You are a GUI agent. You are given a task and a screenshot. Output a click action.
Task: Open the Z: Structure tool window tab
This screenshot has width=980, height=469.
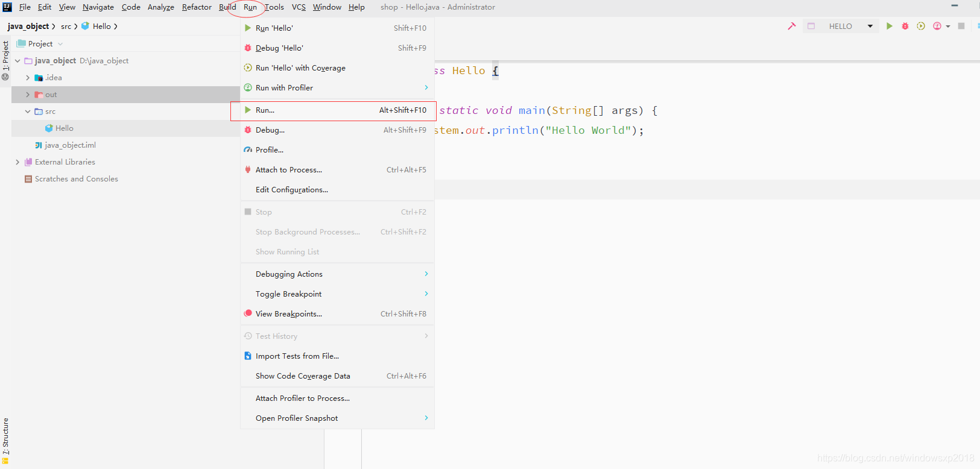coord(5,436)
